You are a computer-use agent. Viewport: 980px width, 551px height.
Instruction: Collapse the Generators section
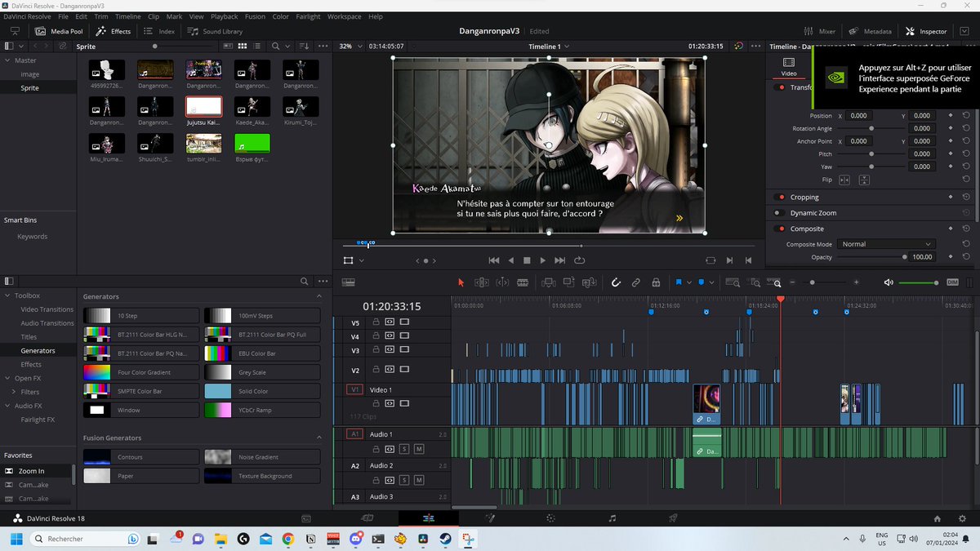tap(318, 296)
